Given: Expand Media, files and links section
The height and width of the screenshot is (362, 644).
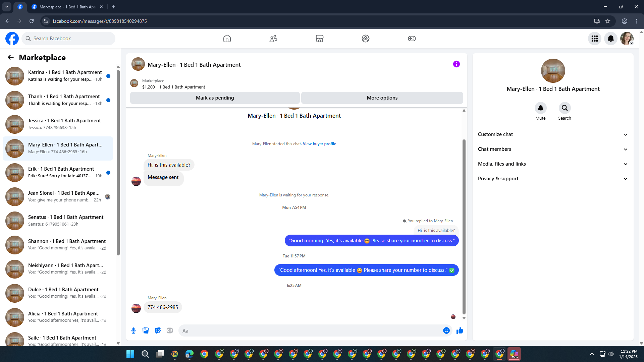Looking at the screenshot, I should [x=553, y=164].
